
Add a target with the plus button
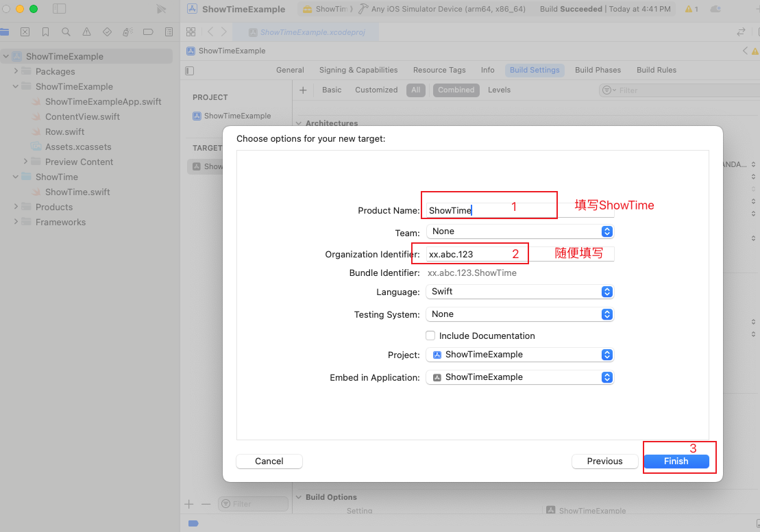click(189, 504)
